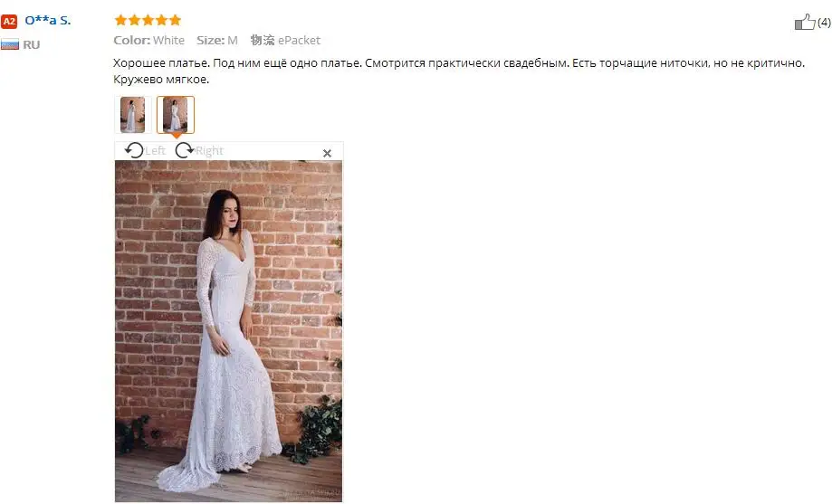832x504 pixels.
Task: Click the Russian flag icon
Action: pyautogui.click(x=10, y=44)
